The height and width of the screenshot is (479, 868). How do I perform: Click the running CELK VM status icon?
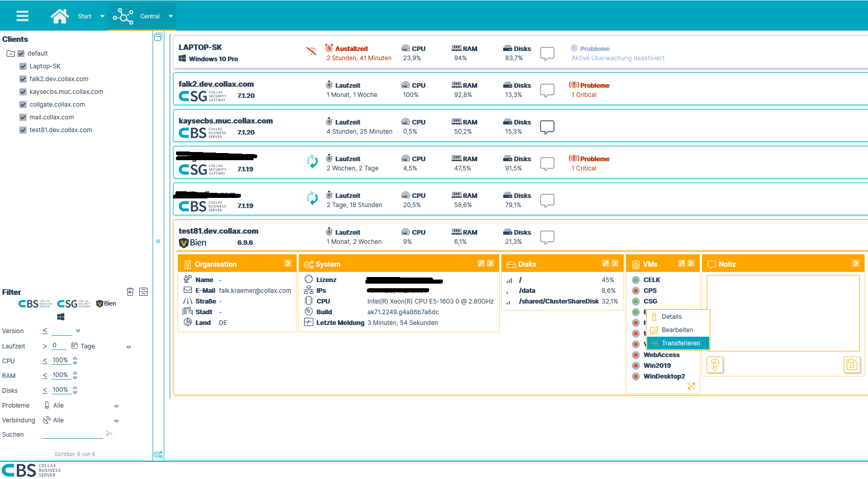pos(636,280)
